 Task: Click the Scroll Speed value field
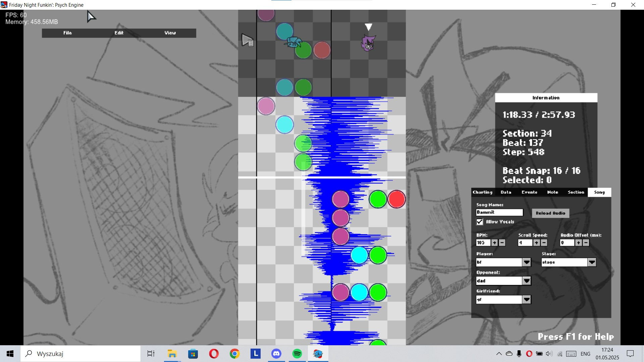coord(525,243)
